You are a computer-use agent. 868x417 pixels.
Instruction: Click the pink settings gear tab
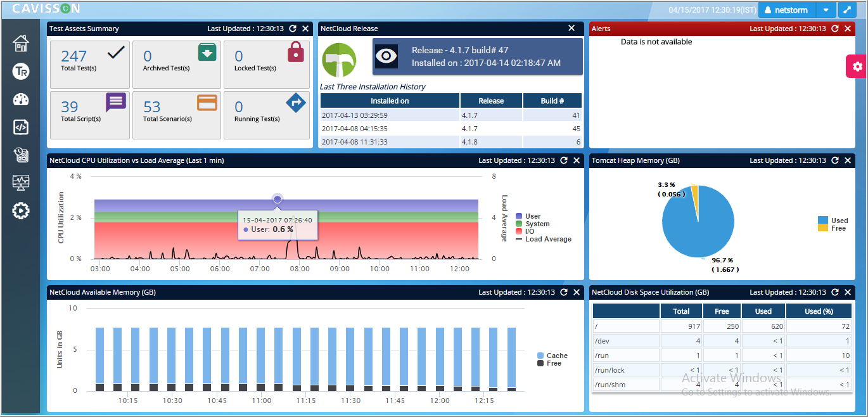tap(857, 67)
